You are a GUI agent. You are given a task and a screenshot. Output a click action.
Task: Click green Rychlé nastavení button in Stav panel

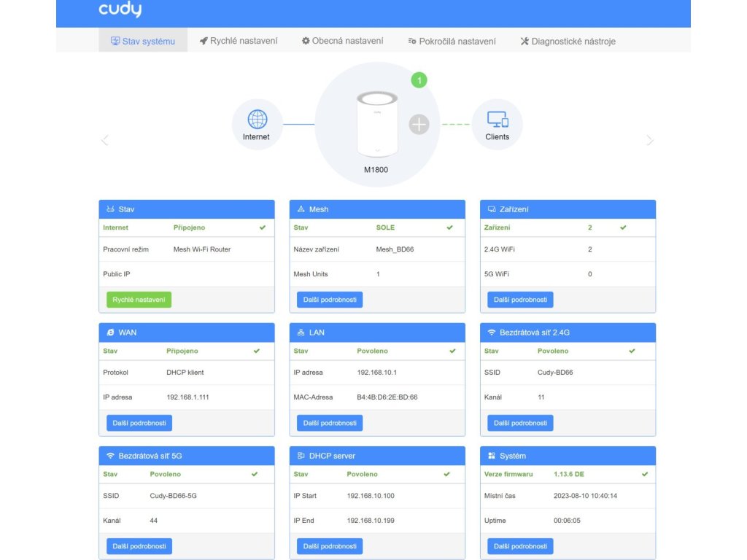click(139, 300)
